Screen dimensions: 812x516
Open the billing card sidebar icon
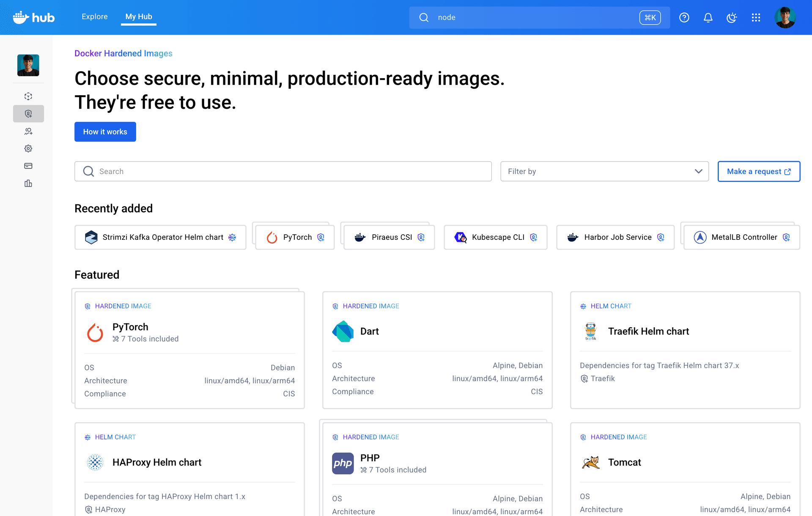pyautogui.click(x=28, y=166)
